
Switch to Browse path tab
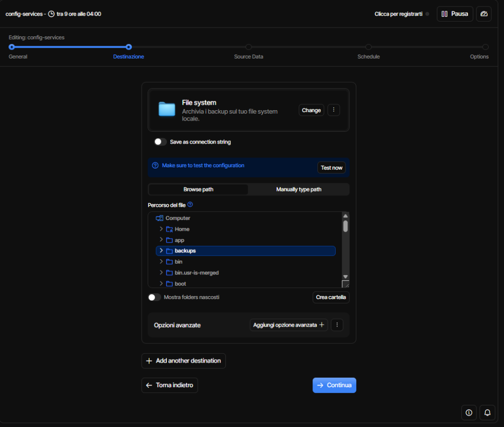pyautogui.click(x=198, y=189)
